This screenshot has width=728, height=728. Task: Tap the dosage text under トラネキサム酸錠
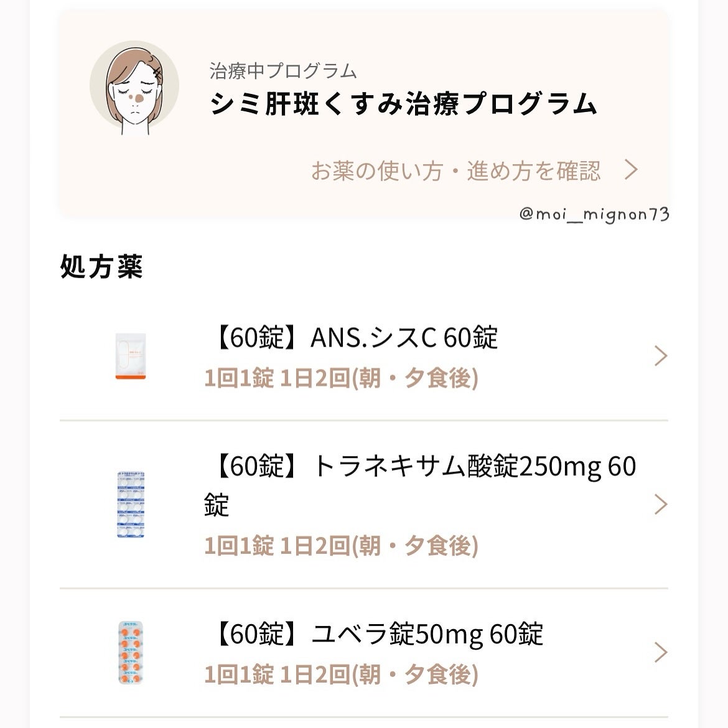click(x=341, y=546)
